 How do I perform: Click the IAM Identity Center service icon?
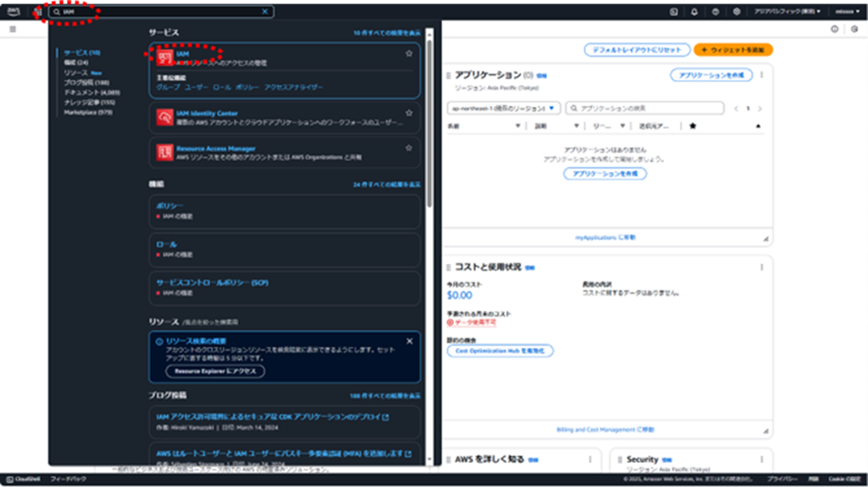pos(164,117)
